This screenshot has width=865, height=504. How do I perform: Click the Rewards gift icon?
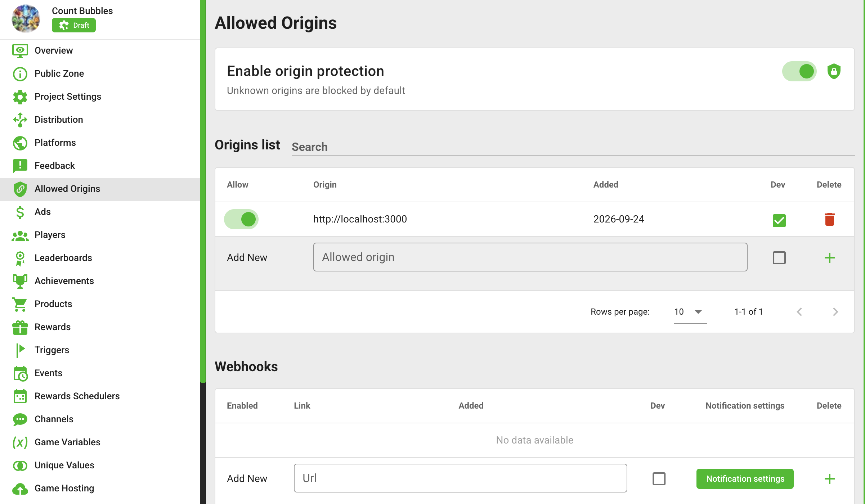[20, 327]
